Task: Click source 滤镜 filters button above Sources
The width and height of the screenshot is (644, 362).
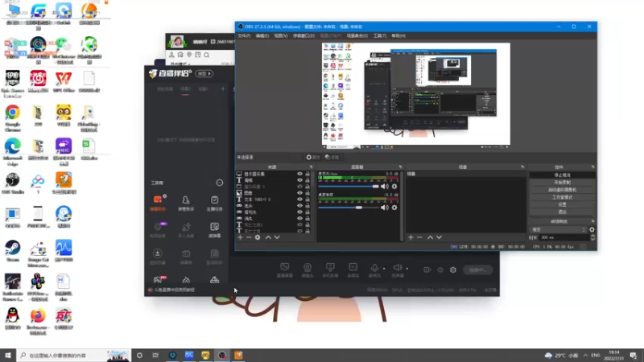Action: tap(332, 157)
